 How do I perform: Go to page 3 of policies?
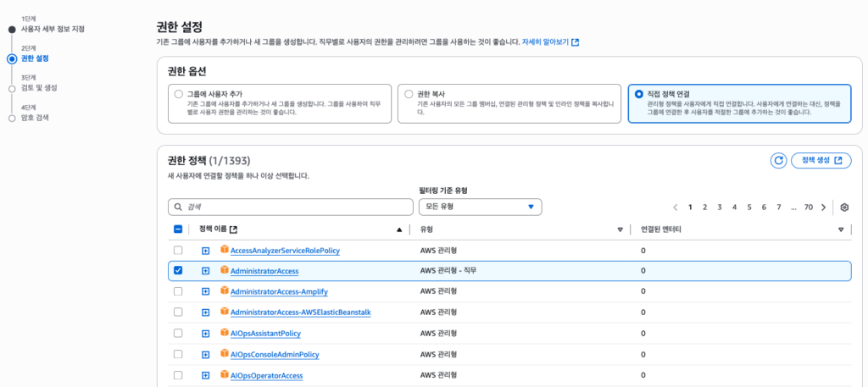(720, 207)
